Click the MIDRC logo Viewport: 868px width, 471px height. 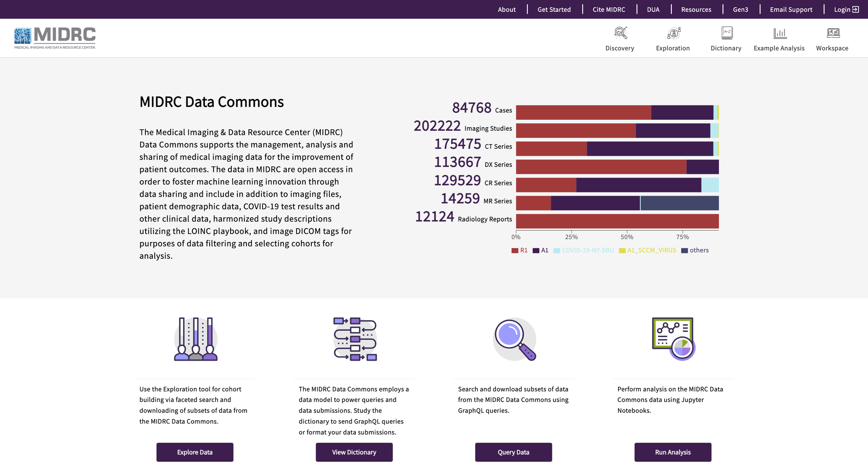55,37
